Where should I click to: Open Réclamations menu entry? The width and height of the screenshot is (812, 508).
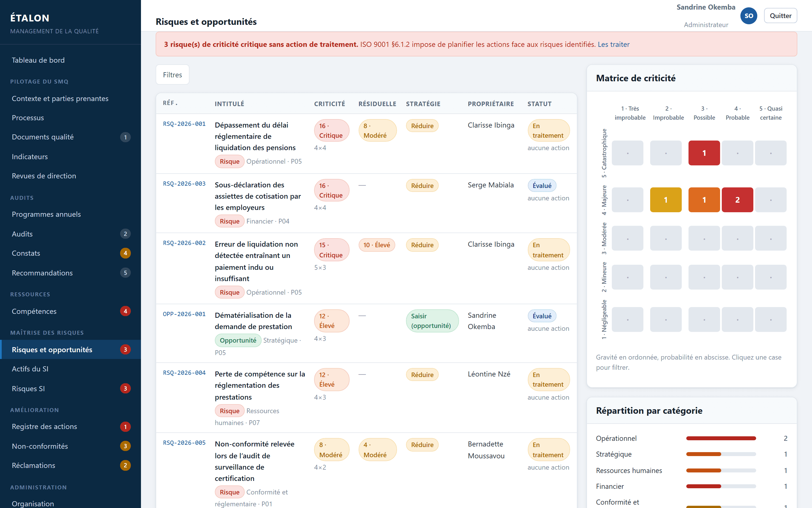click(70, 465)
